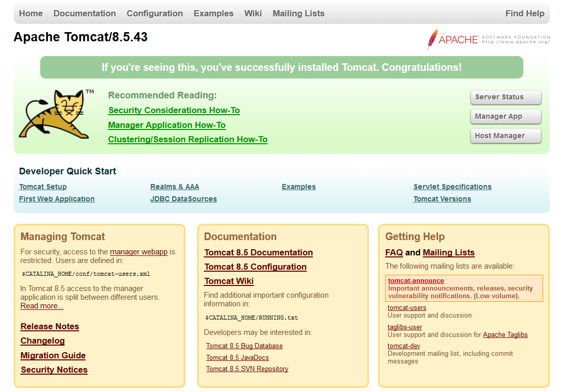Open Tomcat 8.5 SVN Repository link
The image size is (562, 392).
point(247,369)
